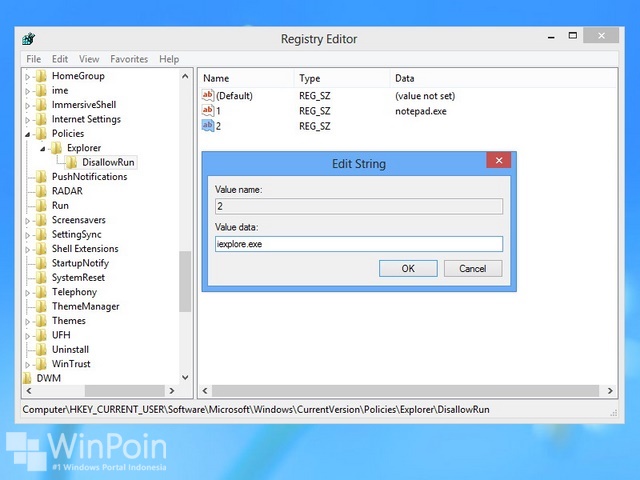
Task: Open the Help menu
Action: [169, 59]
